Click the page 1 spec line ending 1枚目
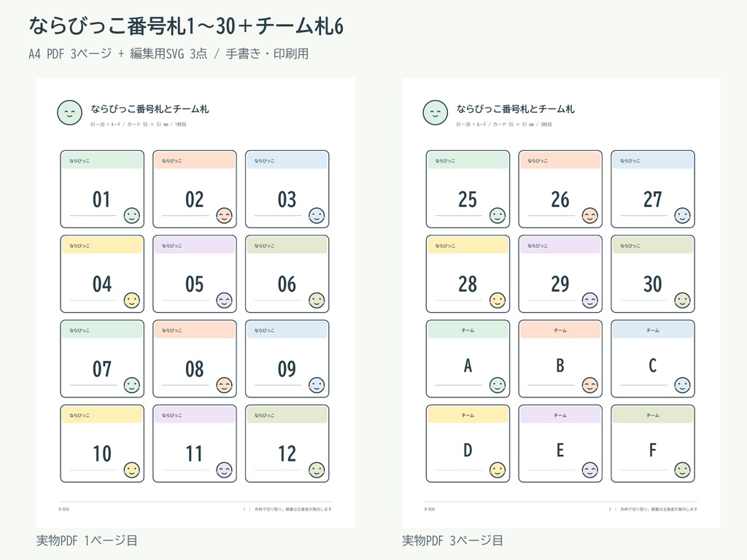 [x=138, y=124]
